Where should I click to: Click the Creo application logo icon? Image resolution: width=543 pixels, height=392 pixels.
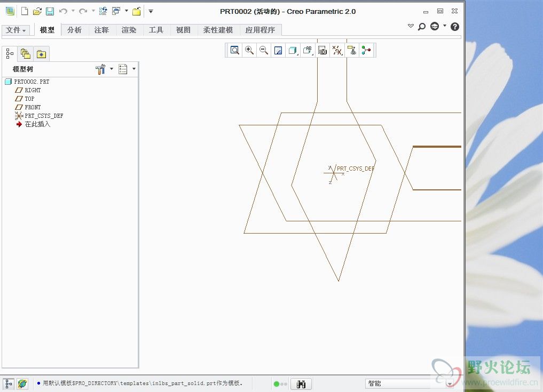(10, 11)
